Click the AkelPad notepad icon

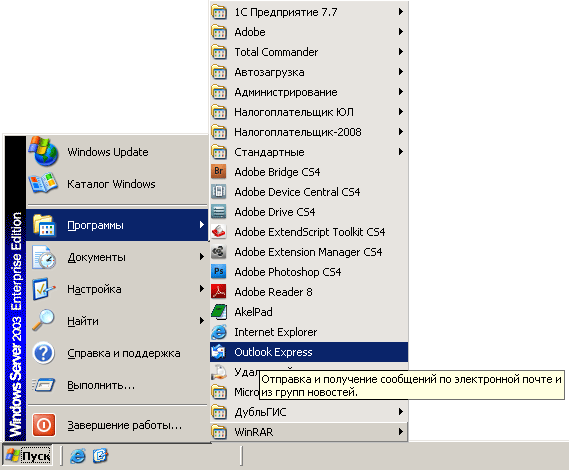[219, 311]
